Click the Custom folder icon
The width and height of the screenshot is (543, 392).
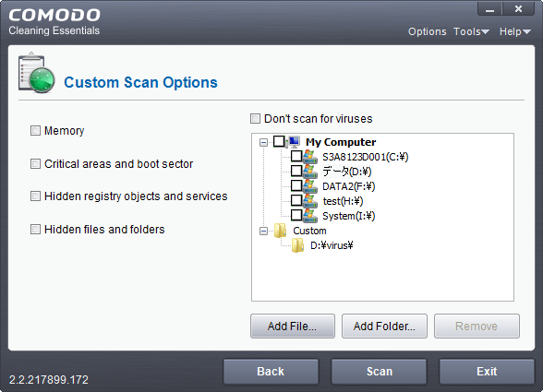coord(280,231)
